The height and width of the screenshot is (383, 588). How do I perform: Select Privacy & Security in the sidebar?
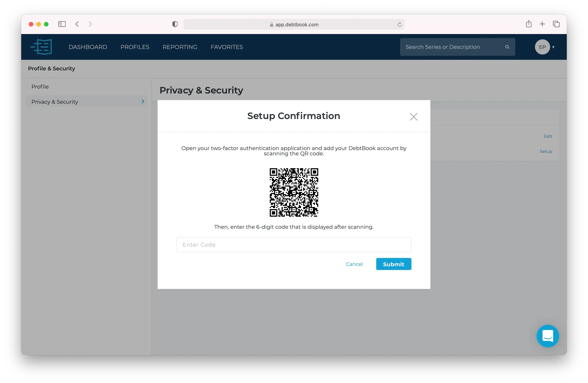point(86,101)
